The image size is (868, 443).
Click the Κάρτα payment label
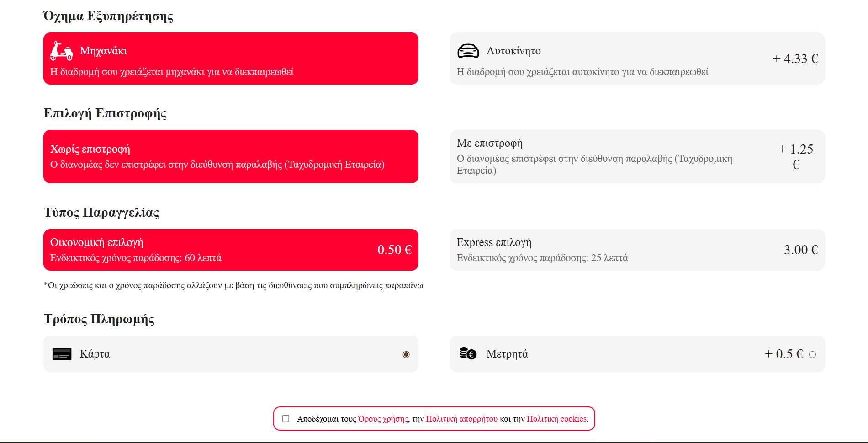[95, 354]
